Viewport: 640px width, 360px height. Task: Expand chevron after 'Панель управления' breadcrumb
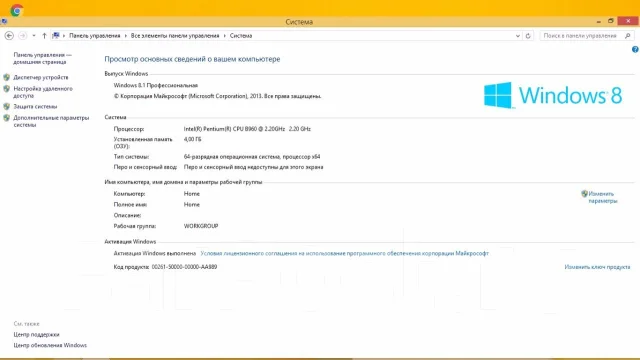click(x=126, y=36)
